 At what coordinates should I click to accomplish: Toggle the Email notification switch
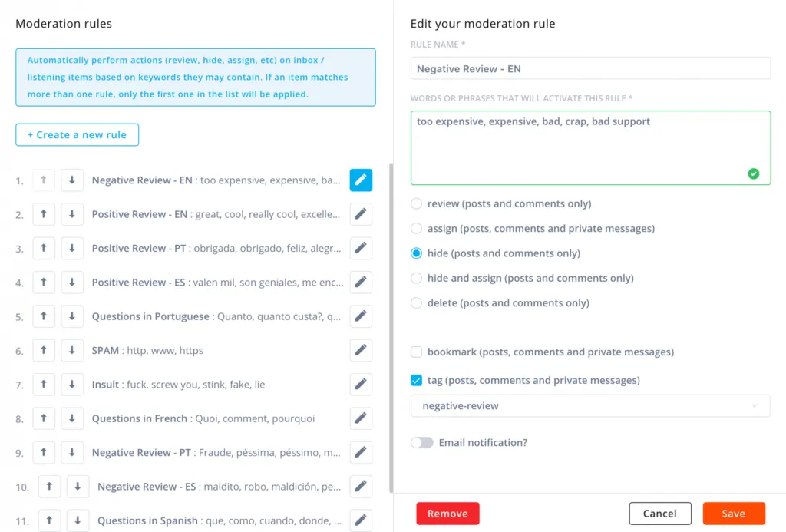click(x=422, y=443)
